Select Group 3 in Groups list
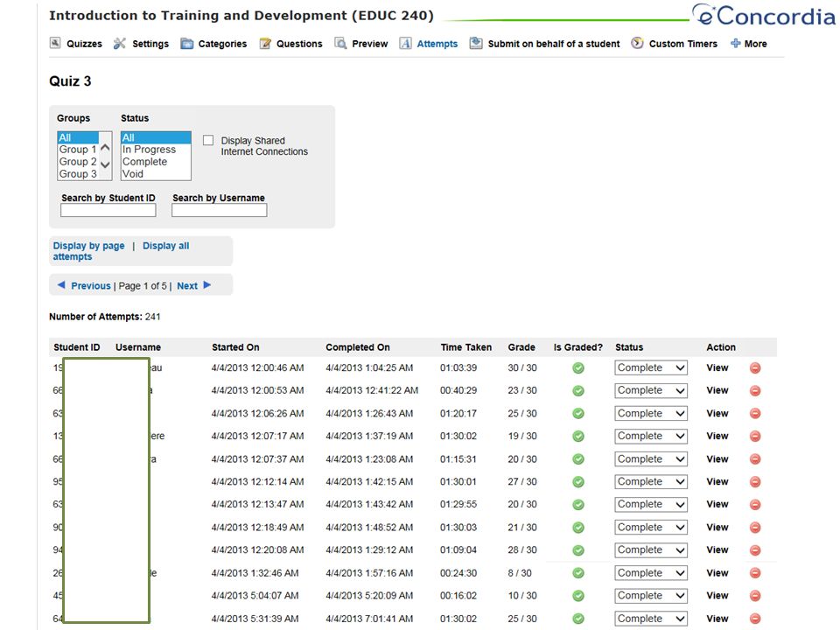This screenshot has width=840, height=630. pyautogui.click(x=78, y=173)
